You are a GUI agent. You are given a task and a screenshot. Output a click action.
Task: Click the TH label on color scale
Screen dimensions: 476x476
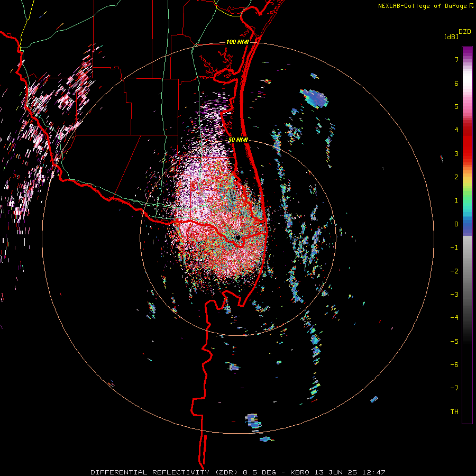click(454, 412)
